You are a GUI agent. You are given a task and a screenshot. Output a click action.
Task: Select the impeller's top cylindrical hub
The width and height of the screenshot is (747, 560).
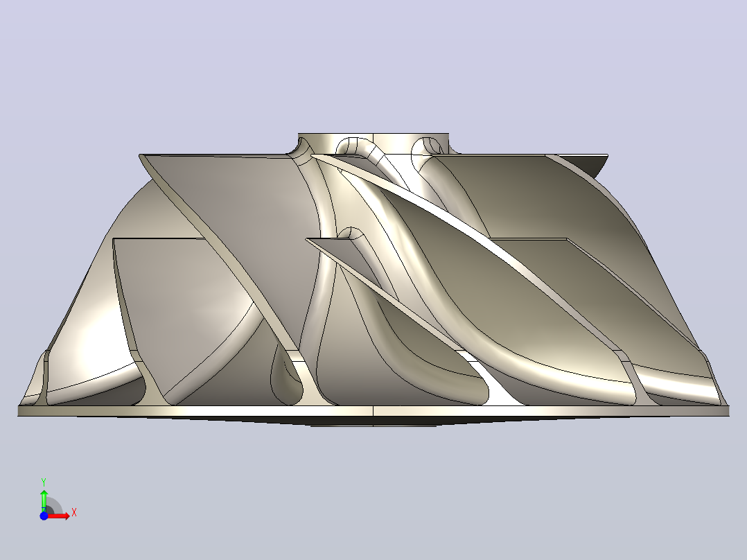coord(373,143)
